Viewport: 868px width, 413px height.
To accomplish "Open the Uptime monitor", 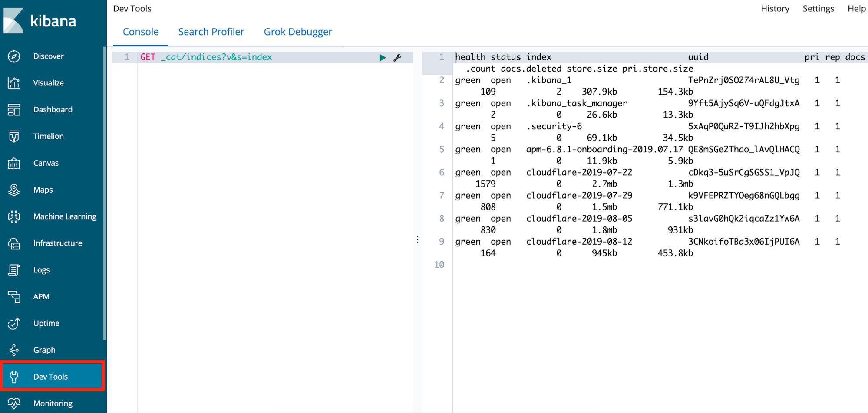I will (x=46, y=323).
